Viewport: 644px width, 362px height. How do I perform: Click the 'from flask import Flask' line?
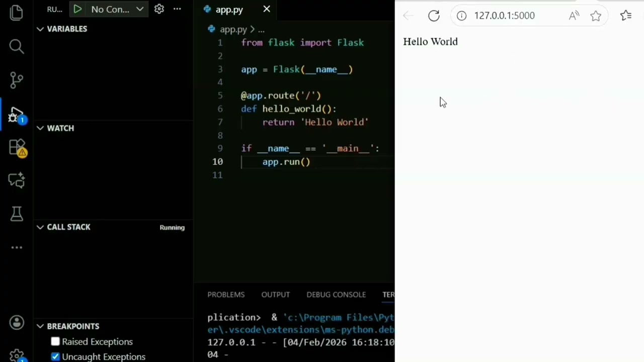coord(302,43)
